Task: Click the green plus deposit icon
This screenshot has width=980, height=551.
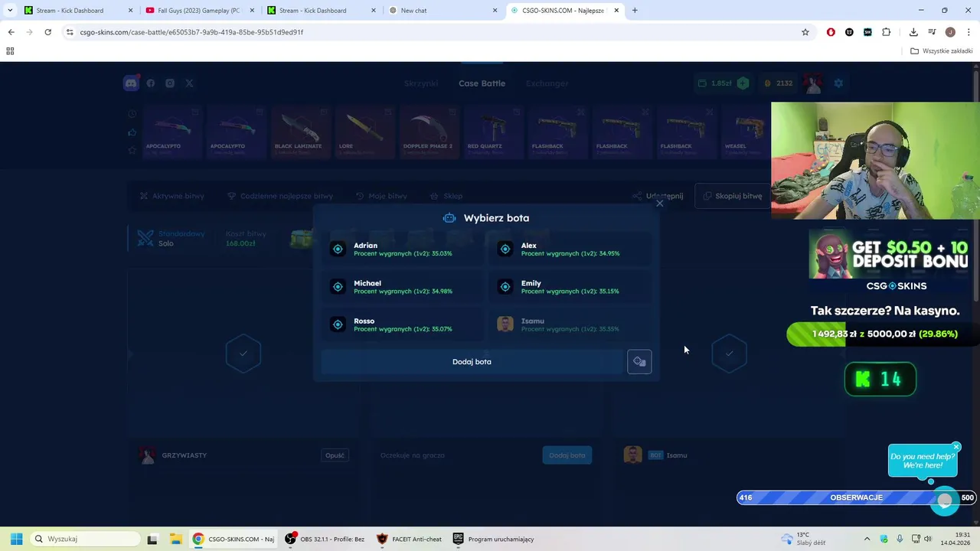Action: click(743, 83)
